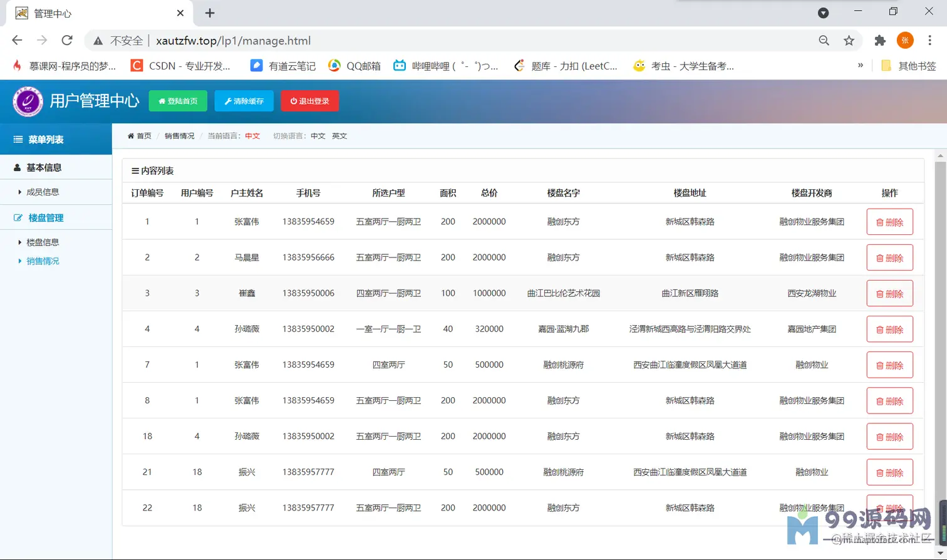Open QQ邮箱 bookmark
The width and height of the screenshot is (947, 560).
(354, 66)
